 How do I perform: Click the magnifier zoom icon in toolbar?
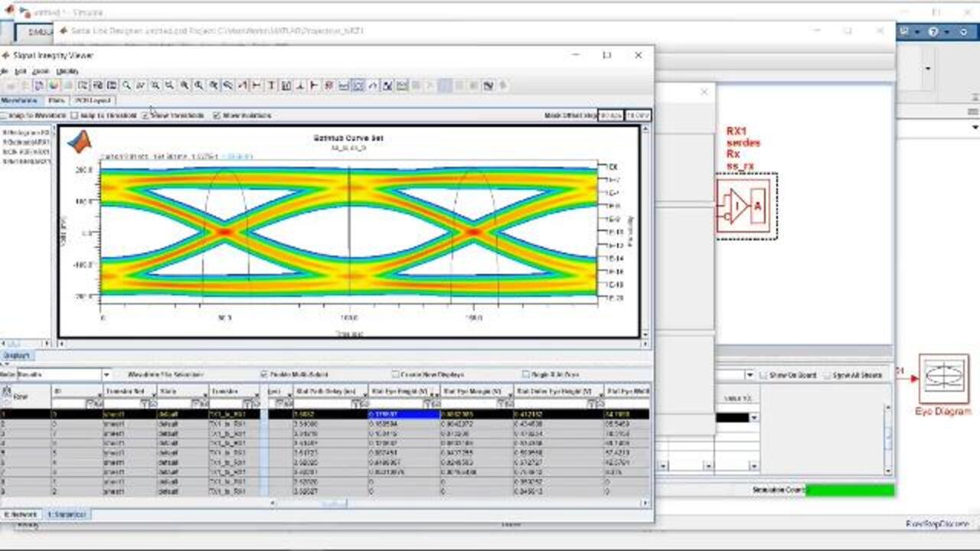click(x=126, y=86)
